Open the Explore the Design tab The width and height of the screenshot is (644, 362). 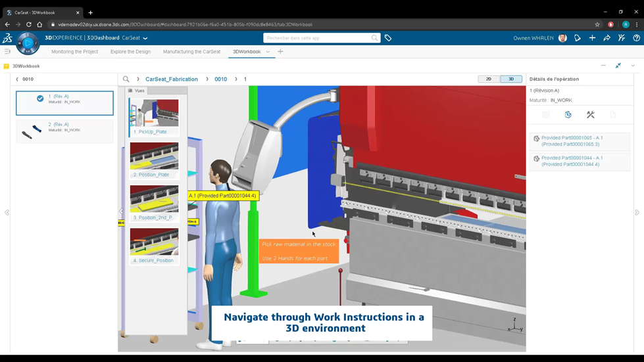(x=131, y=52)
